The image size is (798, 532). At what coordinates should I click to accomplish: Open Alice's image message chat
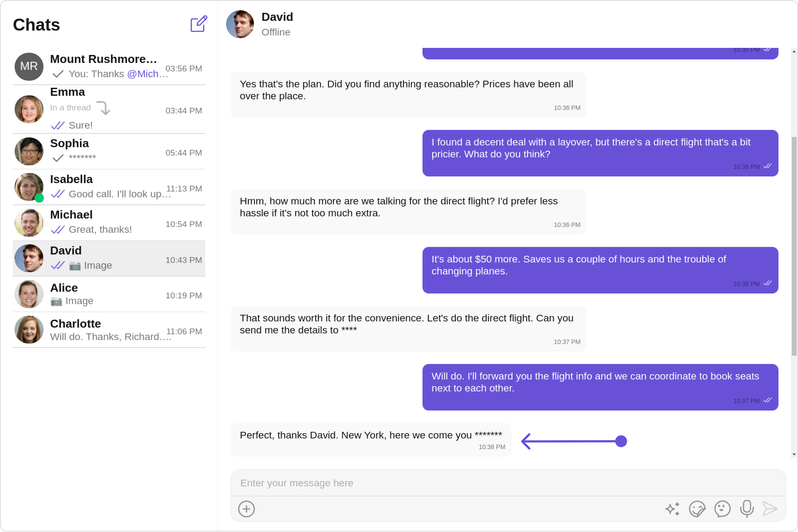(109, 294)
